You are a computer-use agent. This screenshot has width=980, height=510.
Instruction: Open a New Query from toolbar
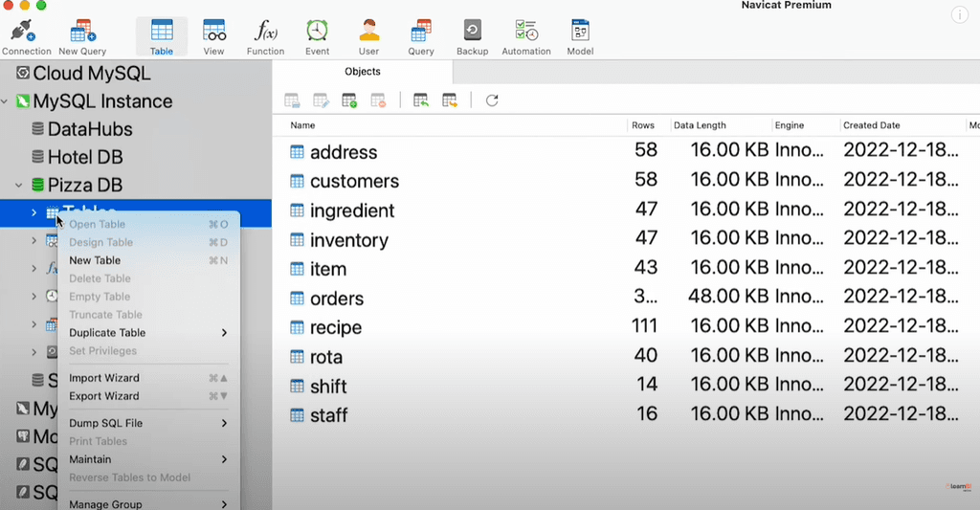pyautogui.click(x=82, y=36)
